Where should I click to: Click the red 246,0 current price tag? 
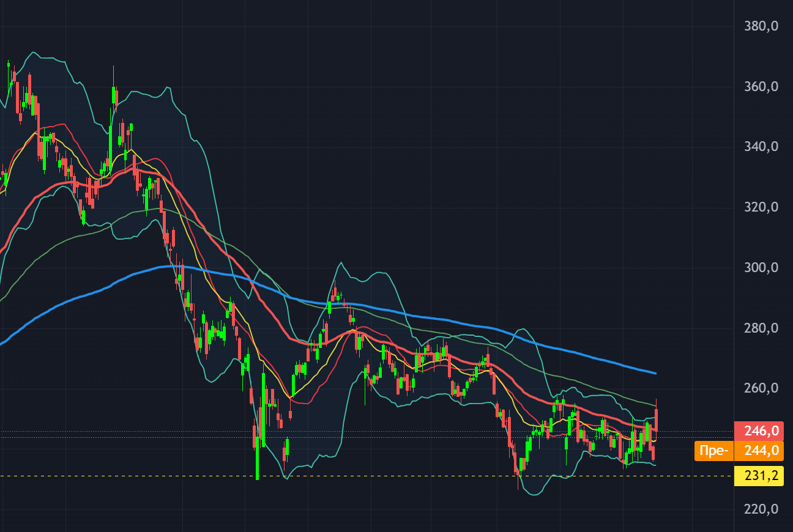click(760, 431)
